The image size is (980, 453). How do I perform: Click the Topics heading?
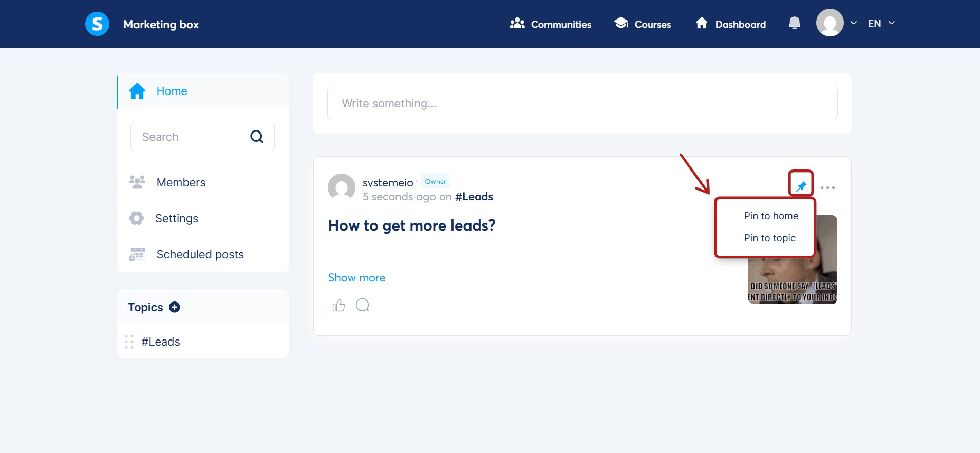click(145, 307)
